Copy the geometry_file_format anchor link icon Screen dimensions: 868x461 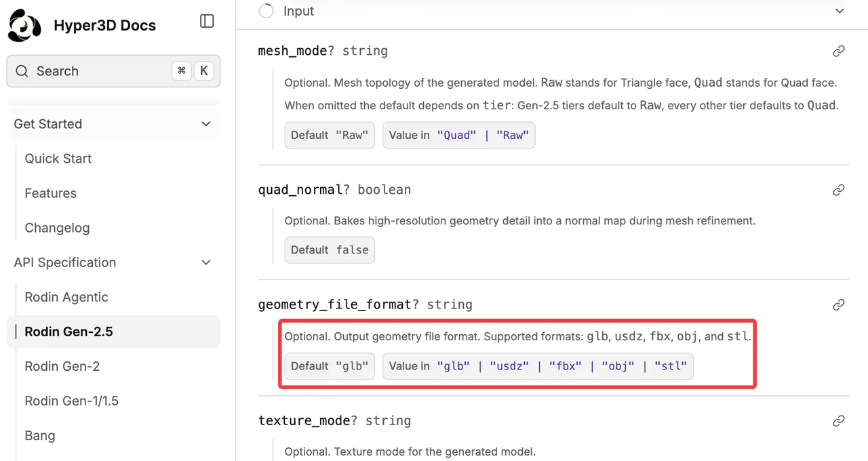pyautogui.click(x=839, y=305)
